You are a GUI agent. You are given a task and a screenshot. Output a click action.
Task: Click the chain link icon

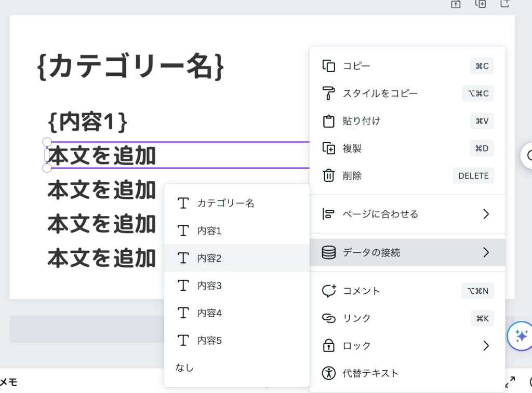(329, 318)
